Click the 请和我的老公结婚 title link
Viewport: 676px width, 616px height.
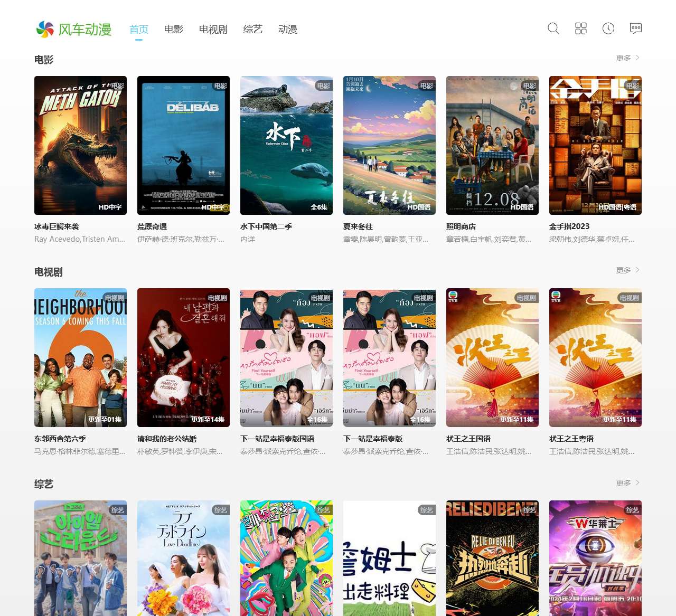pos(167,439)
